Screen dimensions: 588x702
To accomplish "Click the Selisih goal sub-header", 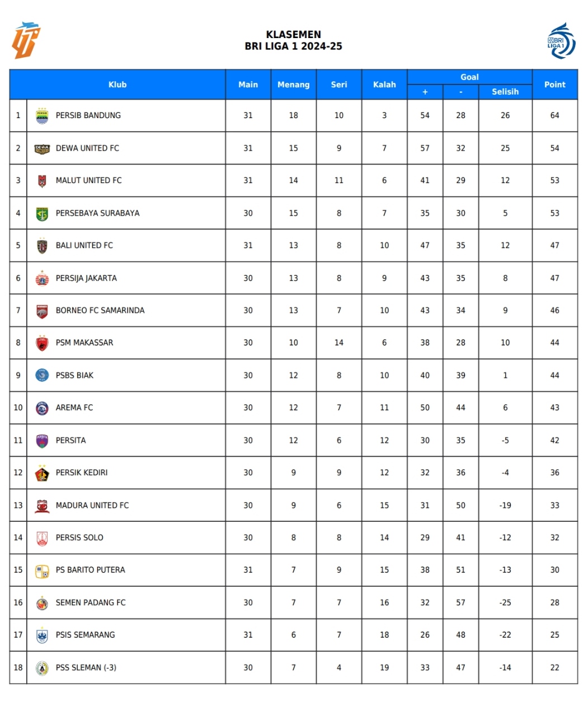I will coord(505,92).
